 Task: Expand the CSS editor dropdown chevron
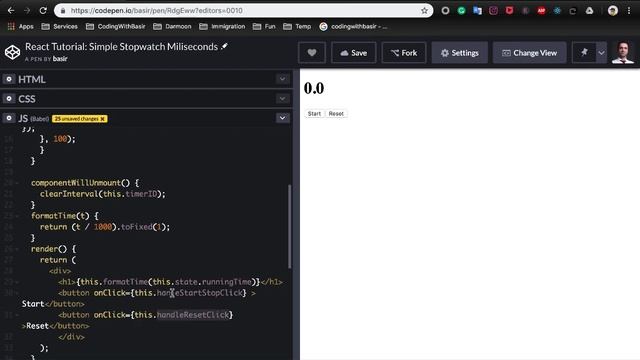point(282,98)
